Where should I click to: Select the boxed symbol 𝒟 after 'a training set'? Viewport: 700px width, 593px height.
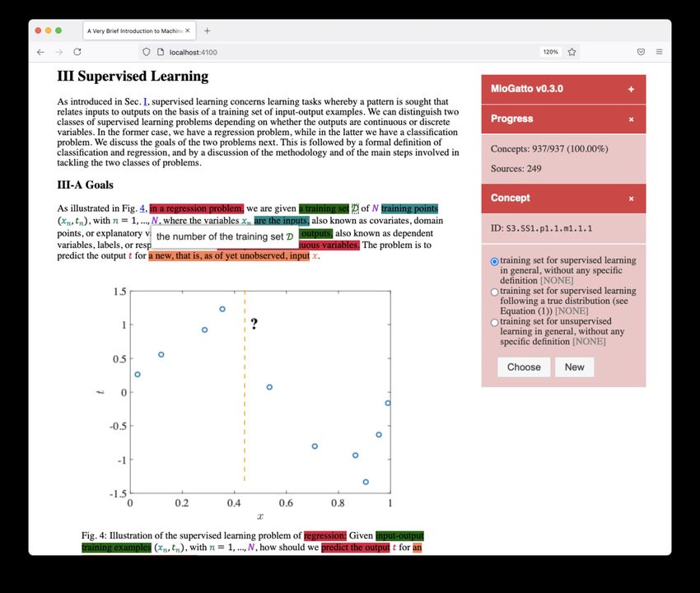coord(355,208)
